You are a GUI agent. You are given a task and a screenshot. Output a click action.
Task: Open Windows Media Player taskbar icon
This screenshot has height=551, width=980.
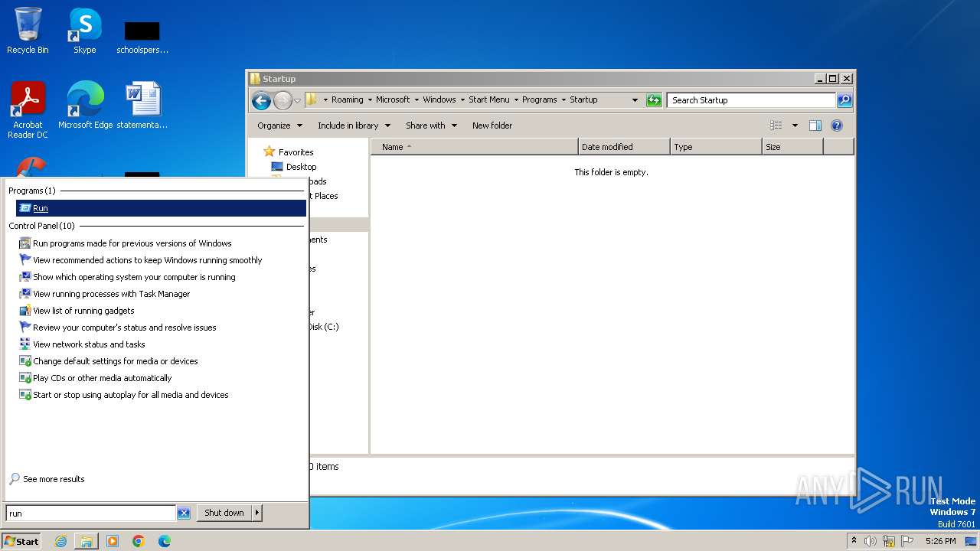coord(113,541)
